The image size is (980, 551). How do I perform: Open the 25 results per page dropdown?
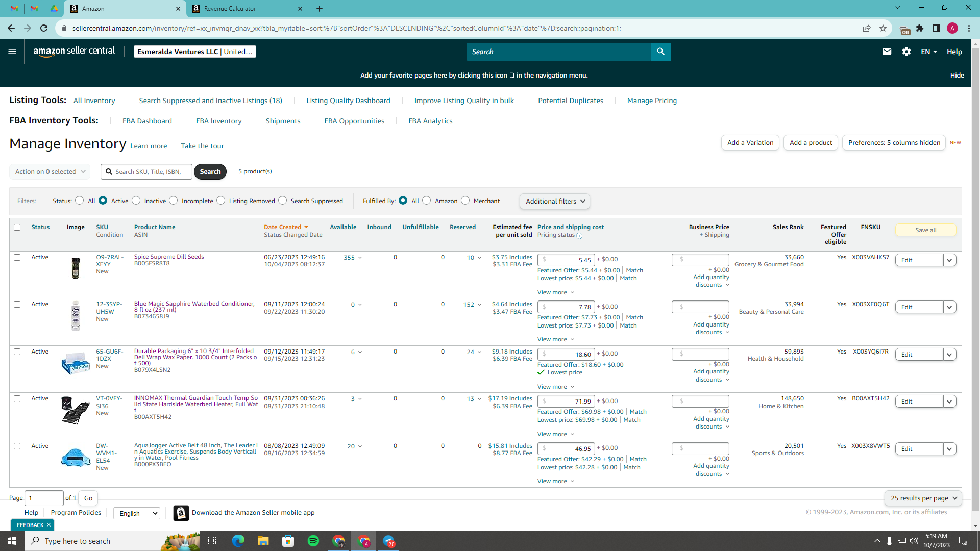pos(923,498)
